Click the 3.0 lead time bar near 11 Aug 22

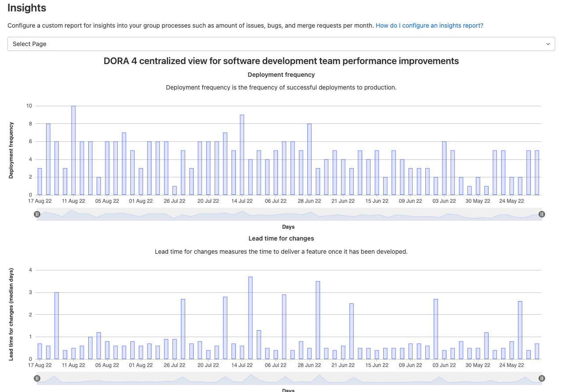click(x=56, y=325)
